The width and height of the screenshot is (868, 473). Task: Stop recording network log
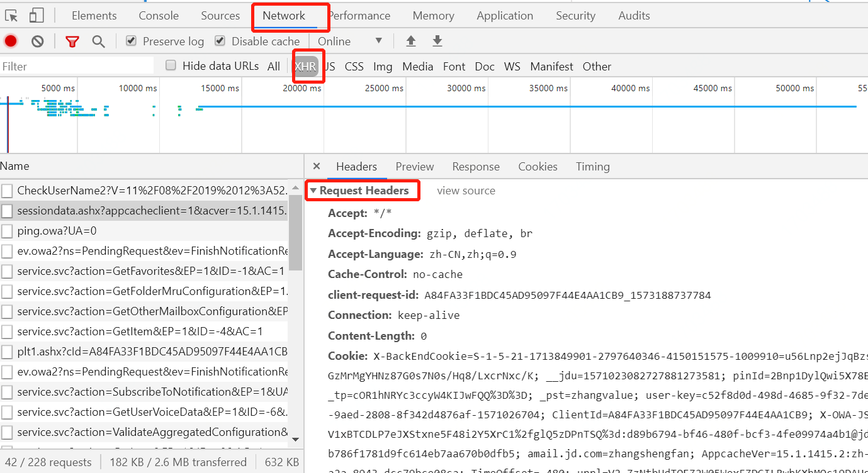pyautogui.click(x=11, y=42)
